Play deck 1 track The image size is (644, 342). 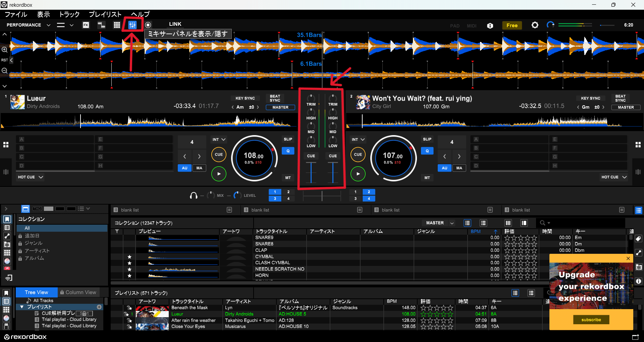coord(219,174)
